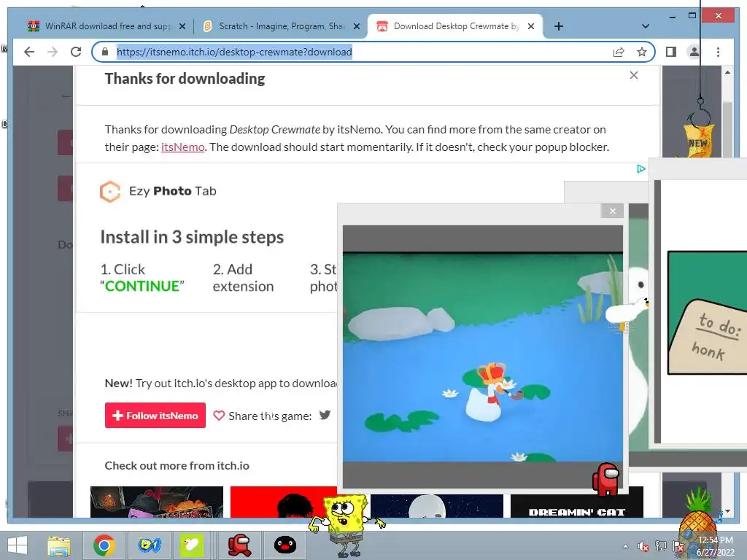Close the Desktop Crewmate tab
The height and width of the screenshot is (560, 747).
(531, 27)
